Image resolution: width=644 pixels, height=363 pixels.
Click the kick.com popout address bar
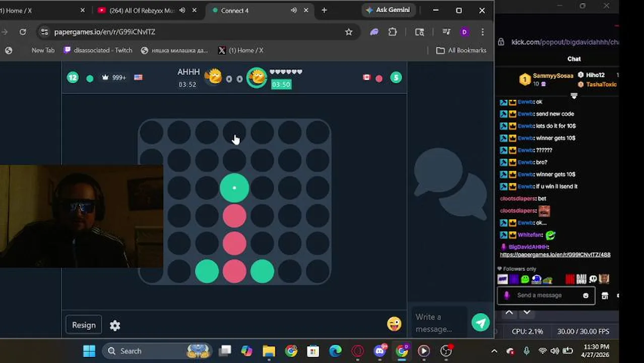[564, 42]
